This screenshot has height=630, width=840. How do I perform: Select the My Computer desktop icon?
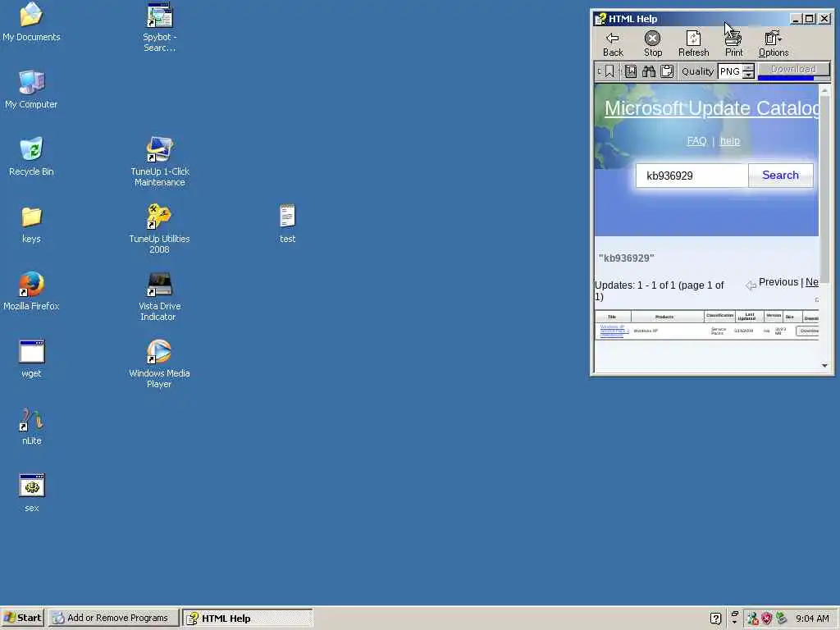[x=31, y=89]
